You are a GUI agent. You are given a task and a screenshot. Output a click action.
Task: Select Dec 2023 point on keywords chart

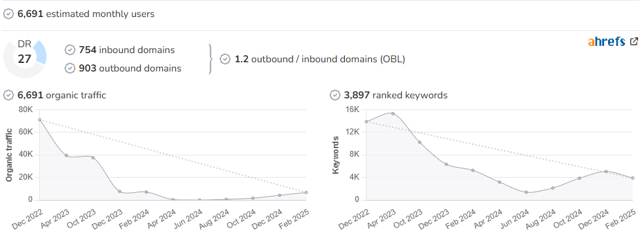pos(446,165)
